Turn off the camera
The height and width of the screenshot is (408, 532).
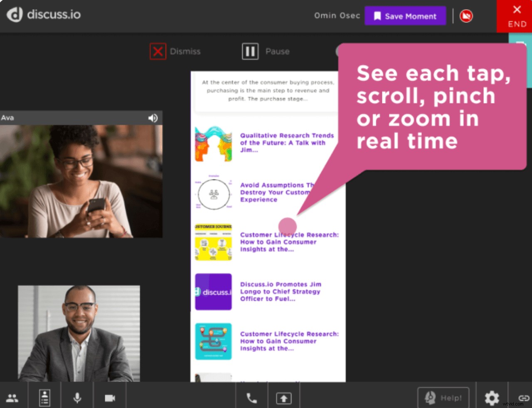(110, 398)
